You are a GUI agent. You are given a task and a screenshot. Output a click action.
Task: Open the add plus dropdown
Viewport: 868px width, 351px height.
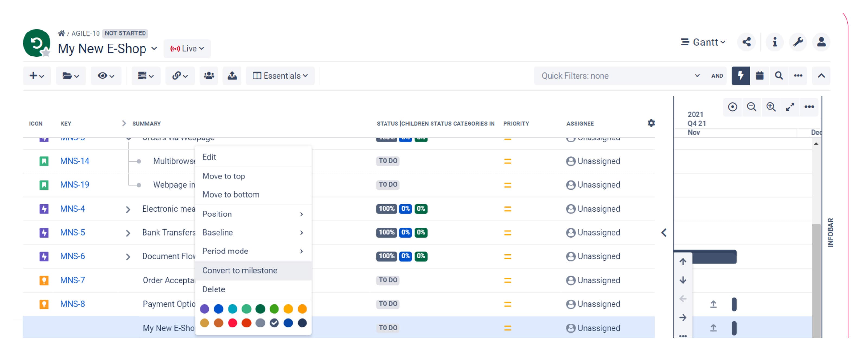pos(37,76)
